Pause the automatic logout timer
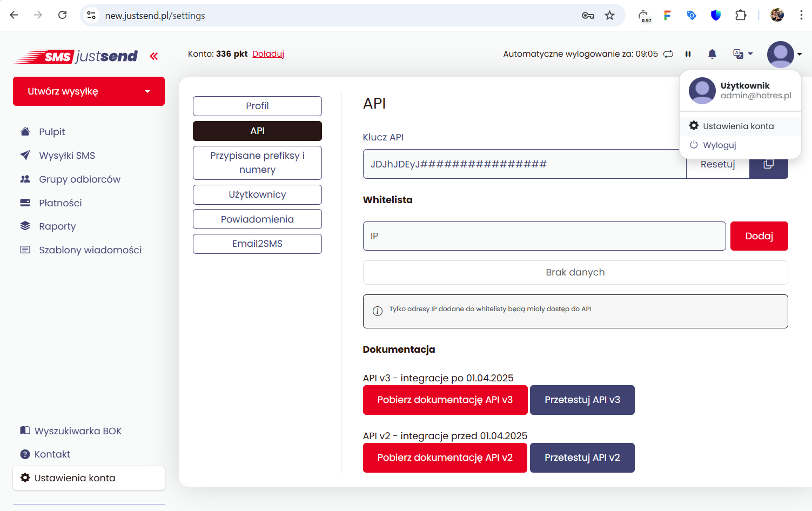The image size is (812, 511). click(x=688, y=54)
